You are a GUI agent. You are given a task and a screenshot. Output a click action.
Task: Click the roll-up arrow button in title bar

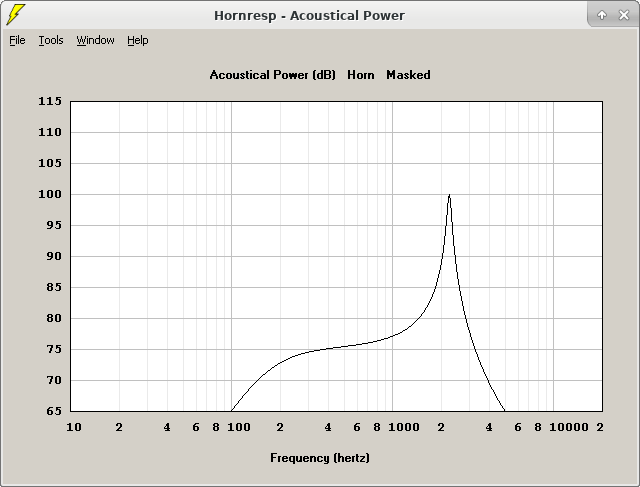coord(602,15)
